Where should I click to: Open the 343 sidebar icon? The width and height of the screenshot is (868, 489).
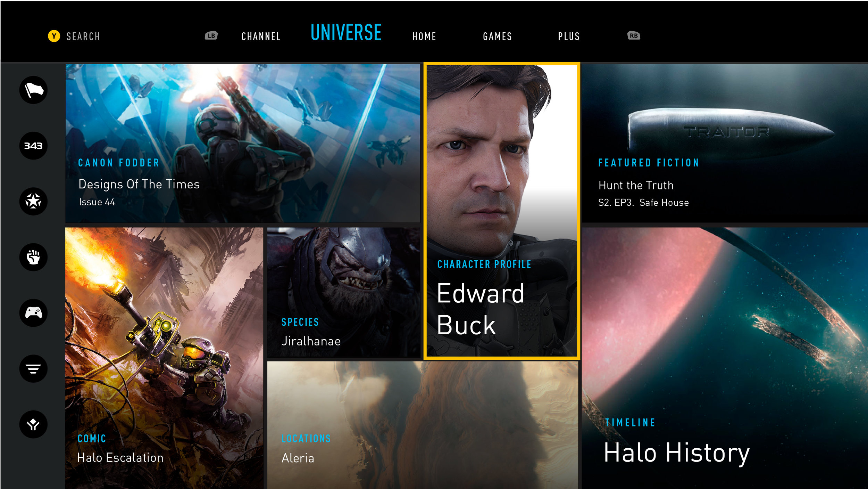click(x=33, y=146)
